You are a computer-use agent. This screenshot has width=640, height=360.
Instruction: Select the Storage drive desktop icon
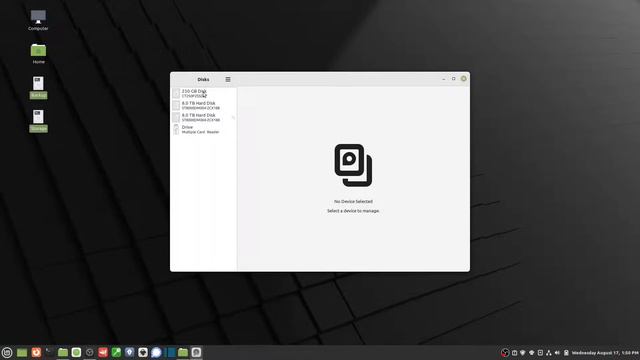(x=38, y=121)
